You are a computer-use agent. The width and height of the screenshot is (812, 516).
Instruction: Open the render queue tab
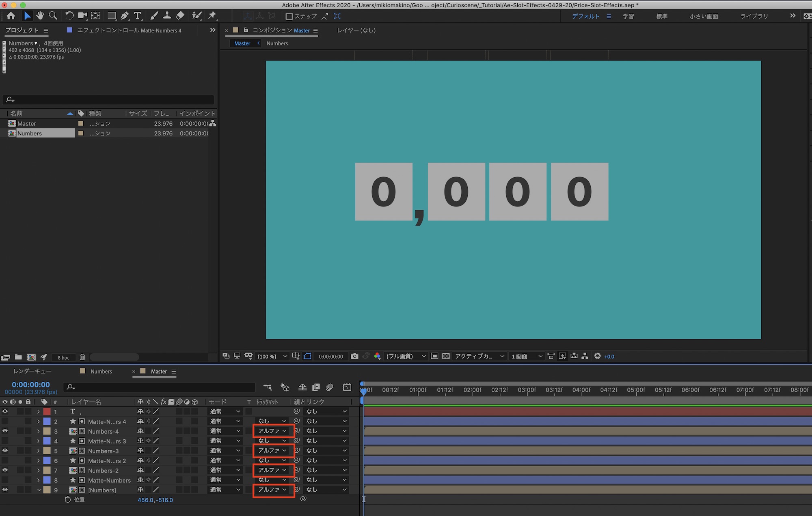32,371
